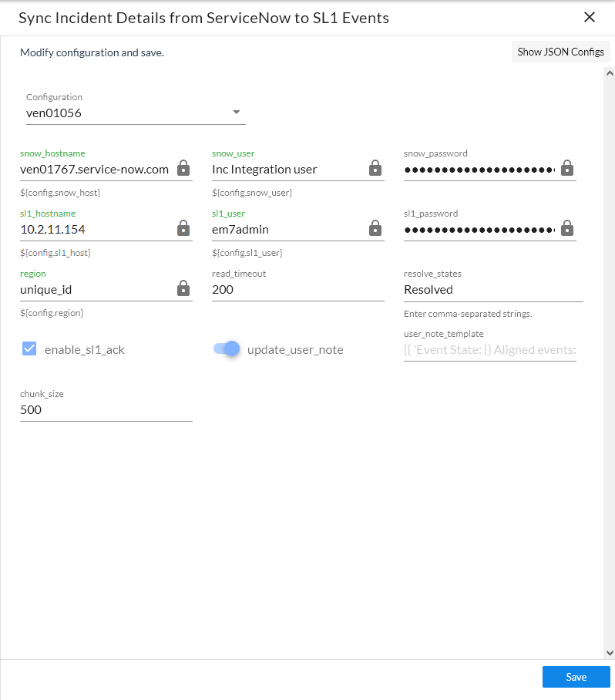Click into the read_timeout field
The height and width of the screenshot is (700, 615).
click(297, 290)
